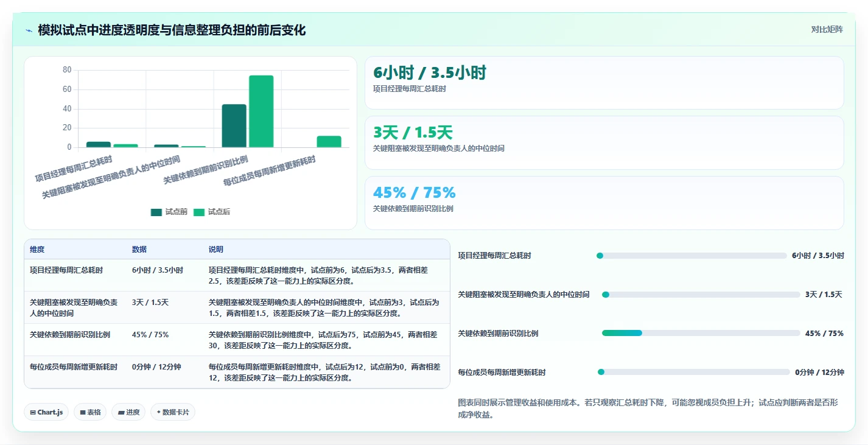The width and height of the screenshot is (868, 445).
Task: Click the progress value 45% / 75%
Action: coord(824,334)
